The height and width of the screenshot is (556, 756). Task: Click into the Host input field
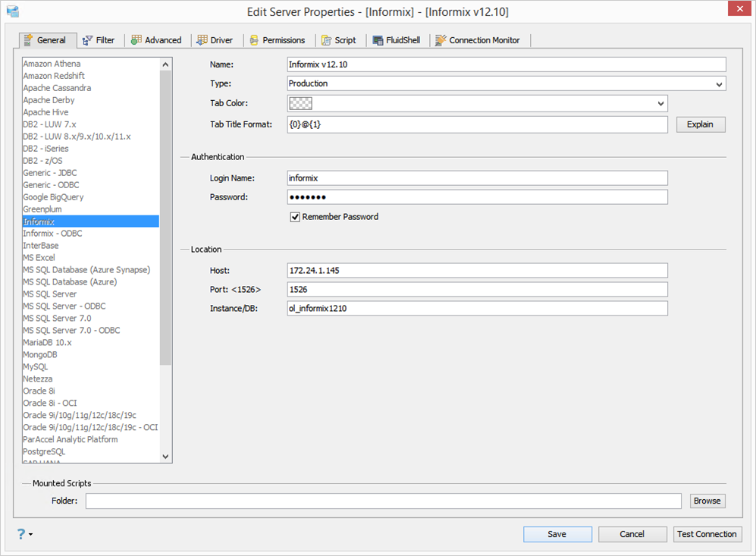477,271
